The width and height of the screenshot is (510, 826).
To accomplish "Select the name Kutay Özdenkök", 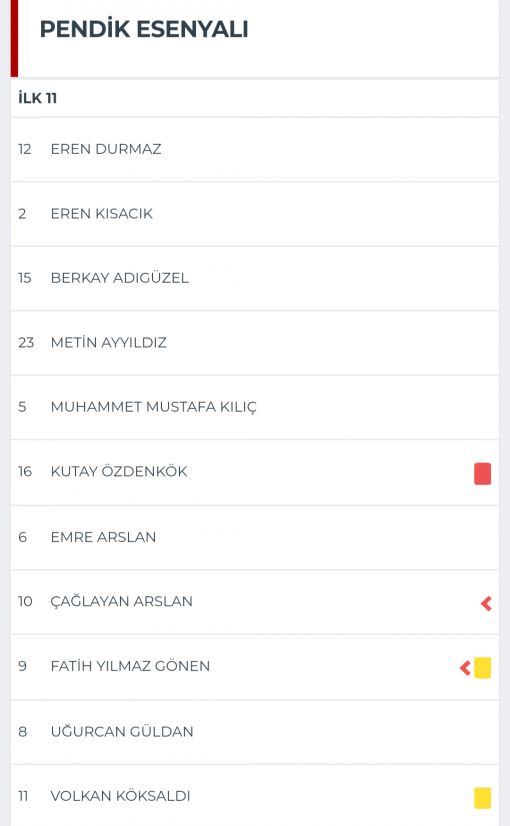I will click(119, 471).
